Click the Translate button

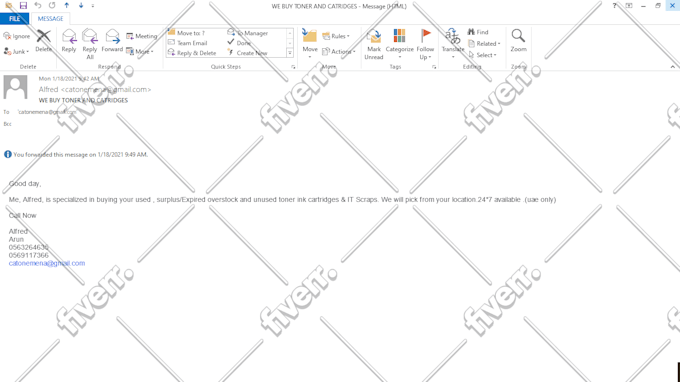[x=453, y=44]
